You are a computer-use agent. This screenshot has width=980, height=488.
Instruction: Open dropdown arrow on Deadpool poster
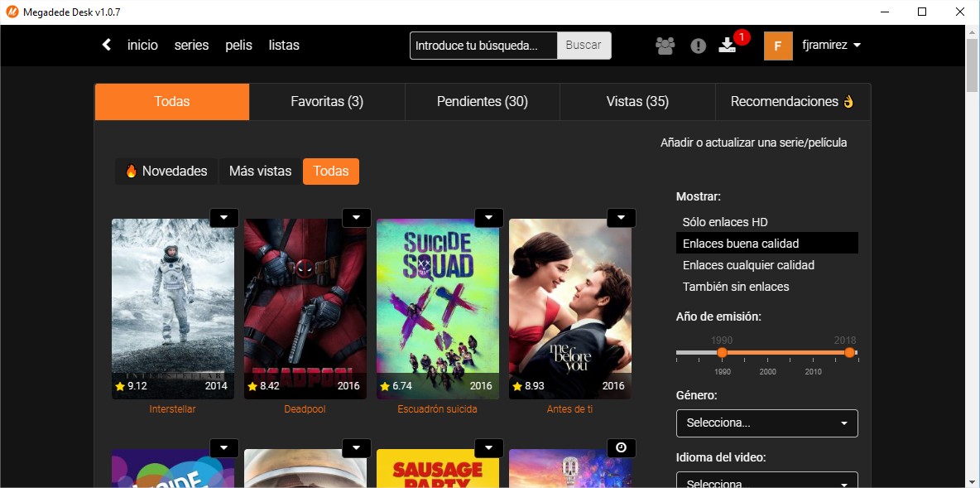(356, 217)
